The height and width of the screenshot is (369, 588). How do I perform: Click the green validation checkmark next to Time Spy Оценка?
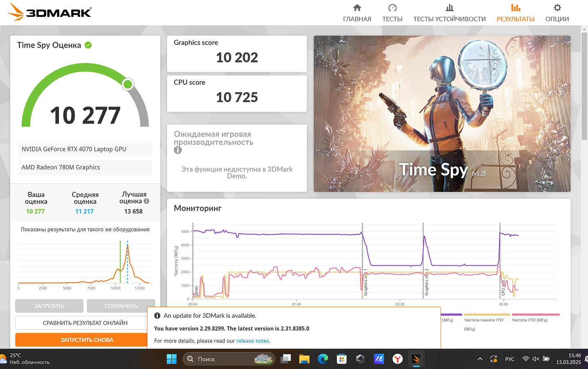pos(88,45)
